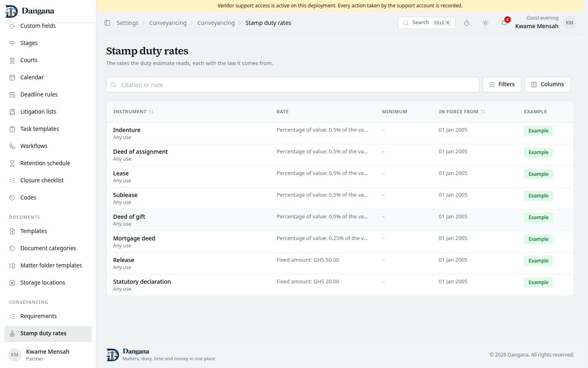Image resolution: width=588 pixels, height=368 pixels.
Task: Click the Dangana logo in sidebar
Action: 29,11
